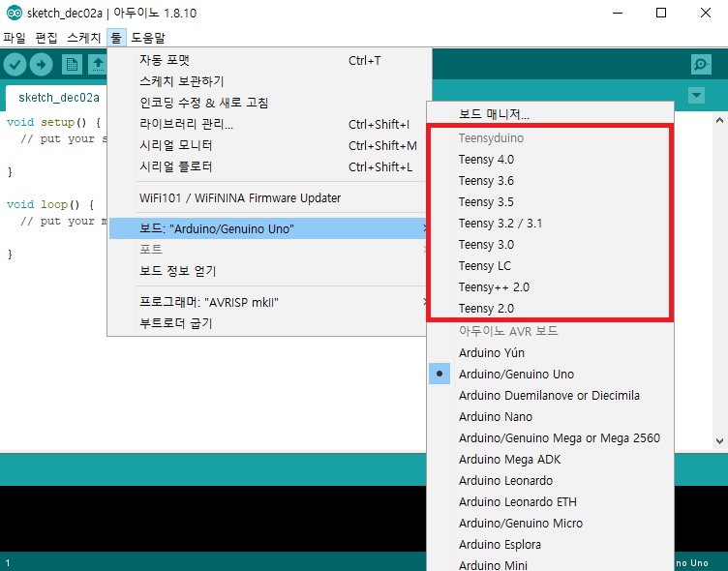This screenshot has height=571, width=728.
Task: Select 보드 정보 얻기 entry
Action: pyautogui.click(x=267, y=271)
